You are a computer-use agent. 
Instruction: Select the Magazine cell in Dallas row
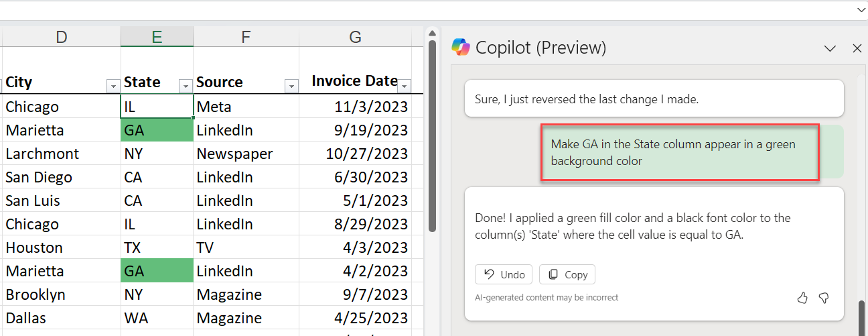pyautogui.click(x=246, y=318)
